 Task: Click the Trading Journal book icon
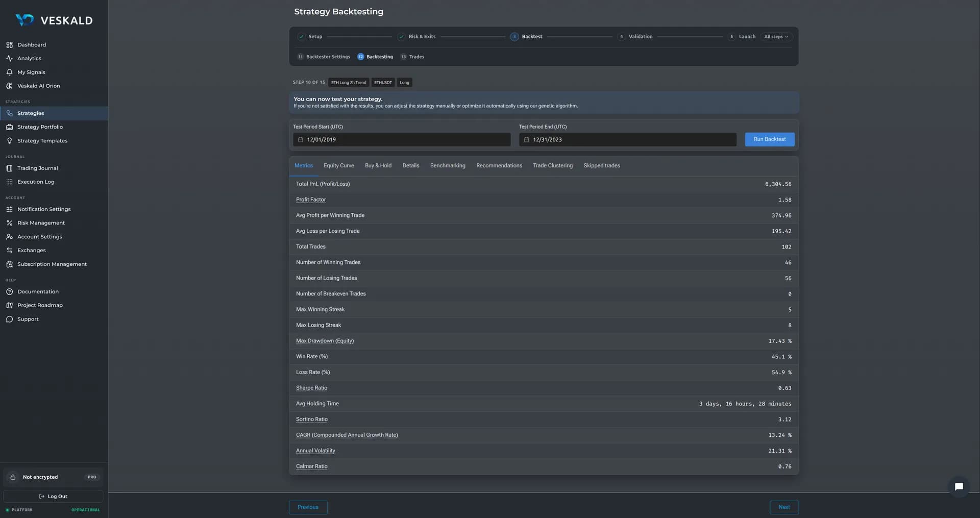coord(9,168)
